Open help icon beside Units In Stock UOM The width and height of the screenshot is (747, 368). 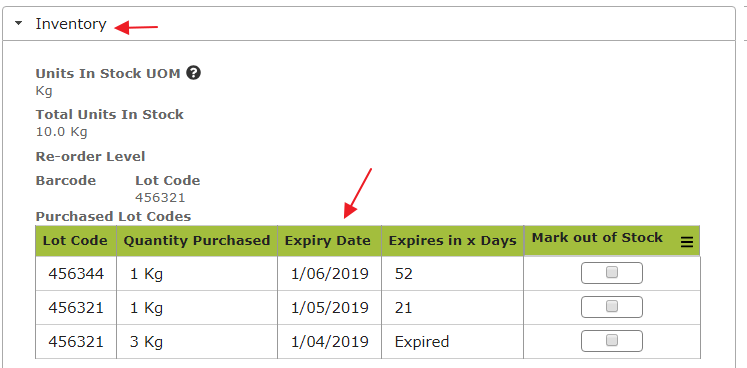[193, 73]
